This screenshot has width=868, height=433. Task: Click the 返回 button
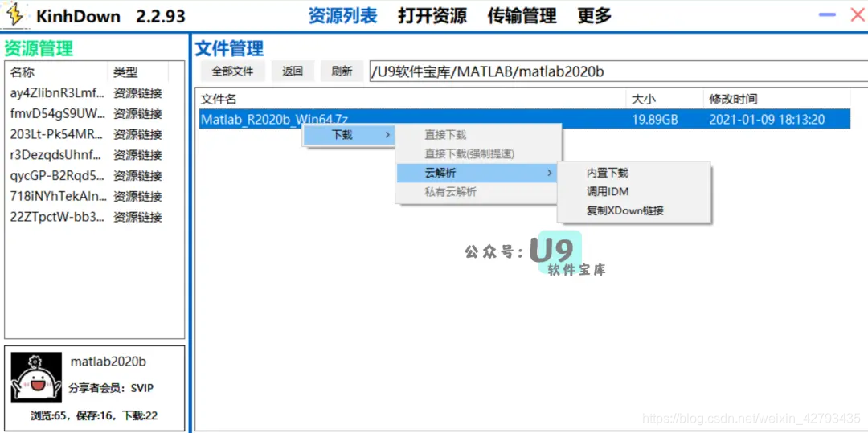coord(293,71)
